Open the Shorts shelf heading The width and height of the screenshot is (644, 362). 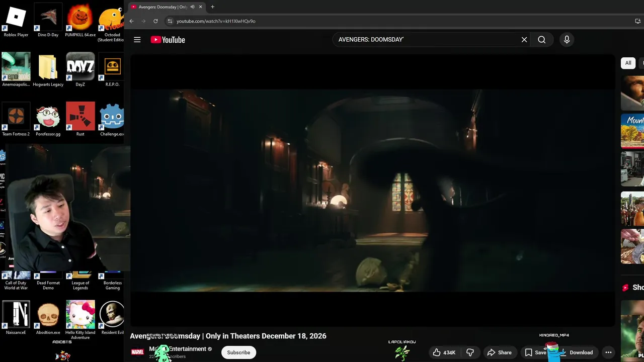click(x=633, y=288)
